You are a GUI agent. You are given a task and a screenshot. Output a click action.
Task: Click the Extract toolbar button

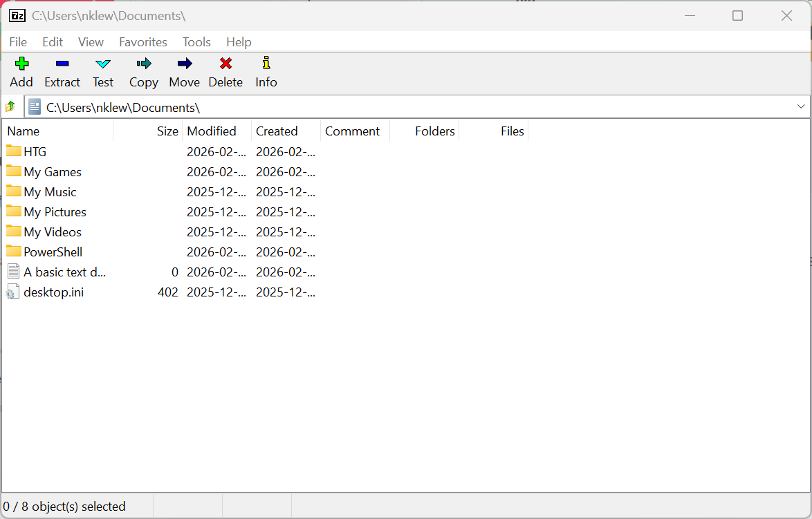click(x=62, y=73)
